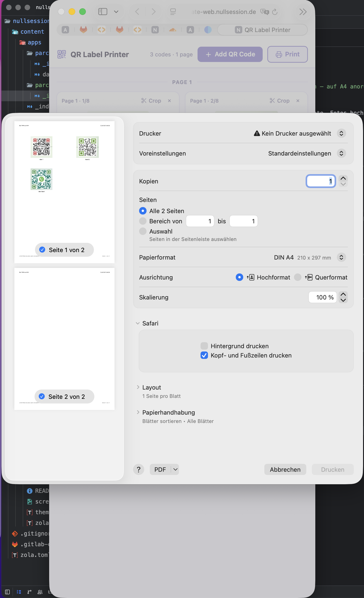Expand content folder in editor tree
This screenshot has width=364, height=598.
point(28,32)
